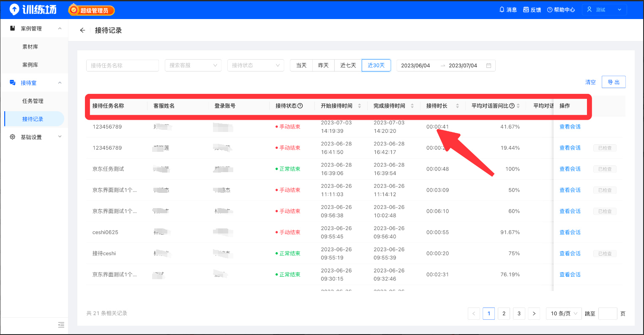Collapse the 接待室 sidebar group

tap(60, 83)
